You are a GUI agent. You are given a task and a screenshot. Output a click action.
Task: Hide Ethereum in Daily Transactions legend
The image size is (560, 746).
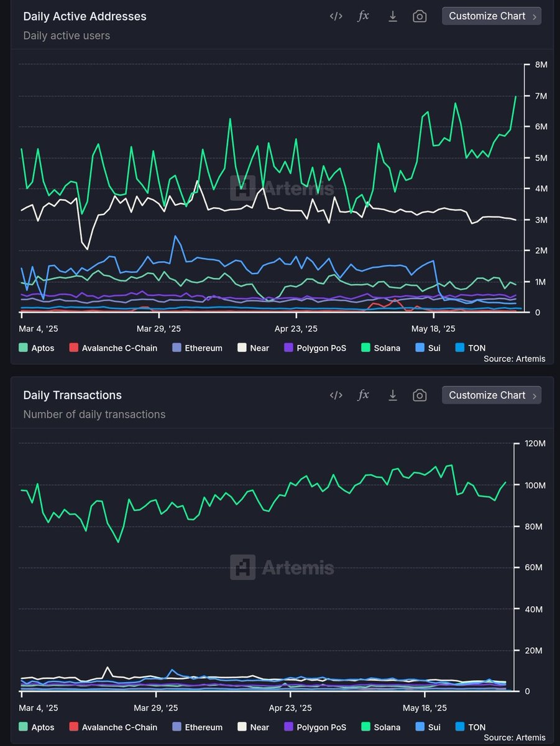point(197,727)
